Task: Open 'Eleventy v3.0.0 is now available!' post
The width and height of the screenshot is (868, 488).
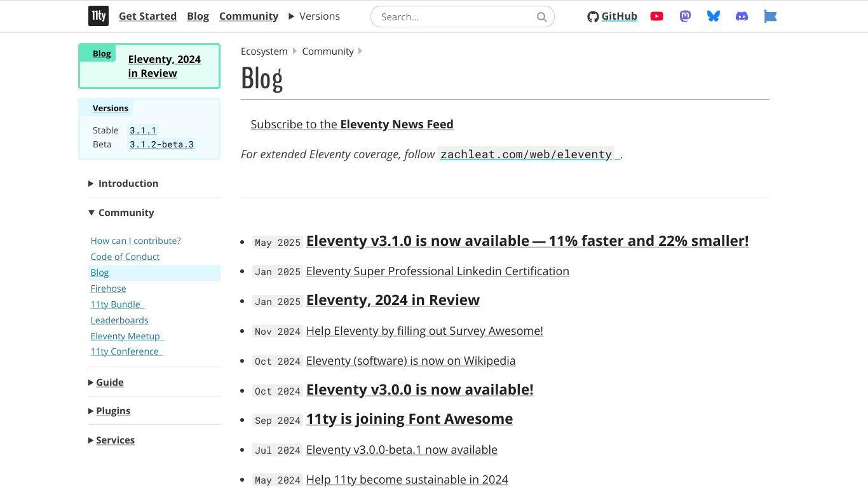Action: [x=419, y=390]
